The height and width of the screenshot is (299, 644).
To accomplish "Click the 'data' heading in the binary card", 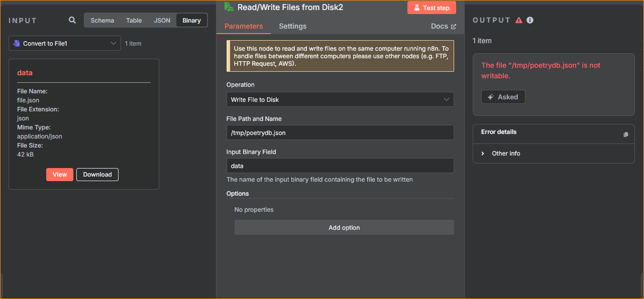I will click(x=25, y=73).
